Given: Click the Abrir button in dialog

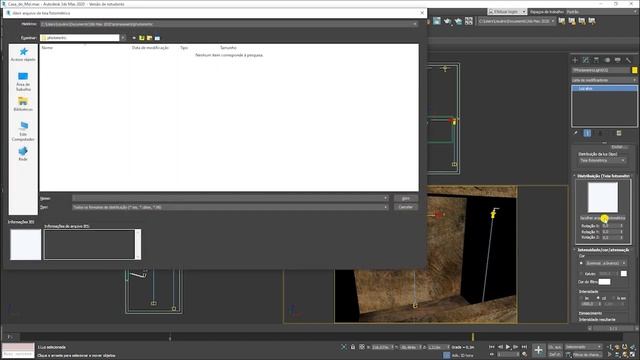Looking at the screenshot, I should (406, 198).
